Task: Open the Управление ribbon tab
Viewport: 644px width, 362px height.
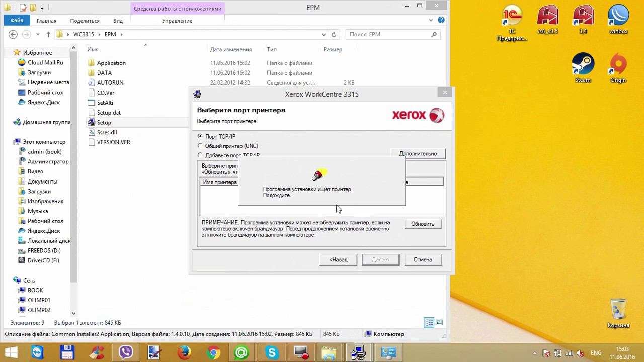Action: point(177,21)
